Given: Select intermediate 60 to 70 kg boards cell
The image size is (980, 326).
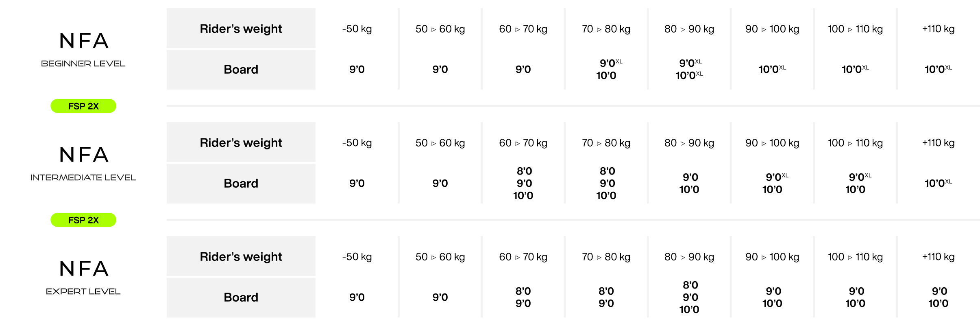Looking at the screenshot, I should click(x=523, y=183).
